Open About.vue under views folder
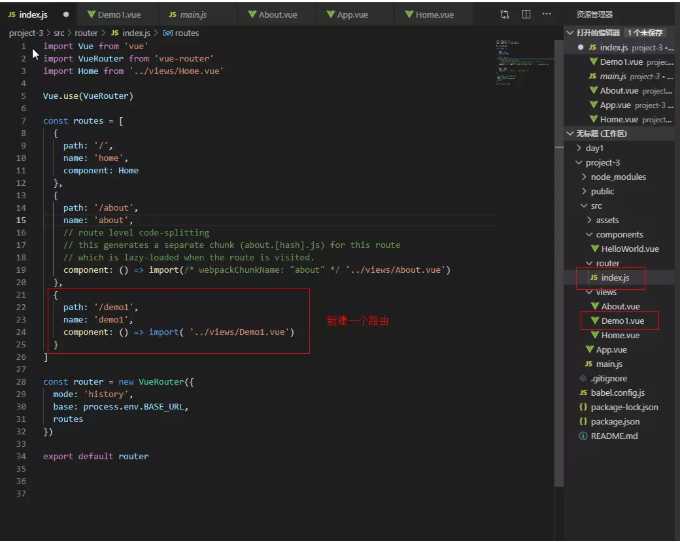 pos(620,307)
